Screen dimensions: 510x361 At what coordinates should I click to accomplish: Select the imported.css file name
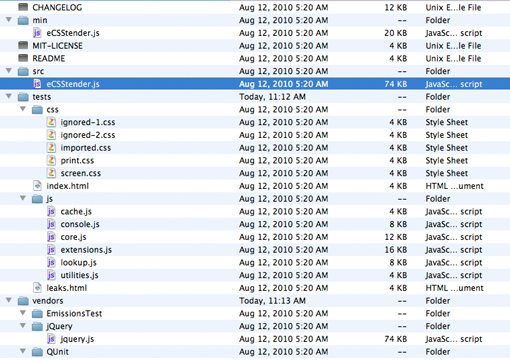(86, 148)
